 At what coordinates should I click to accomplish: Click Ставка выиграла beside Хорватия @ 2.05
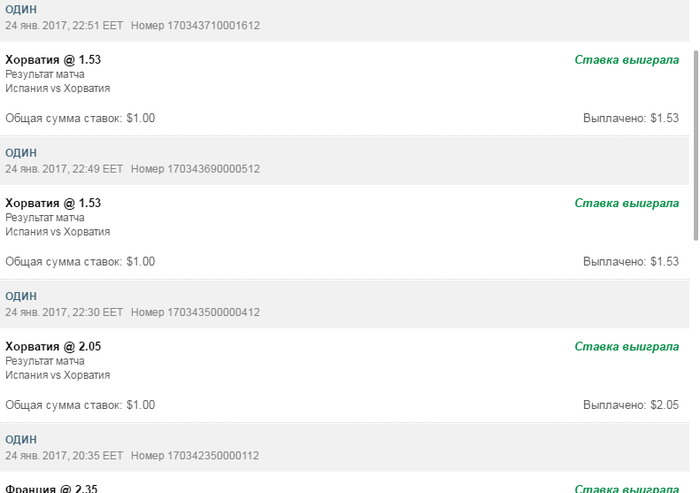click(x=627, y=346)
